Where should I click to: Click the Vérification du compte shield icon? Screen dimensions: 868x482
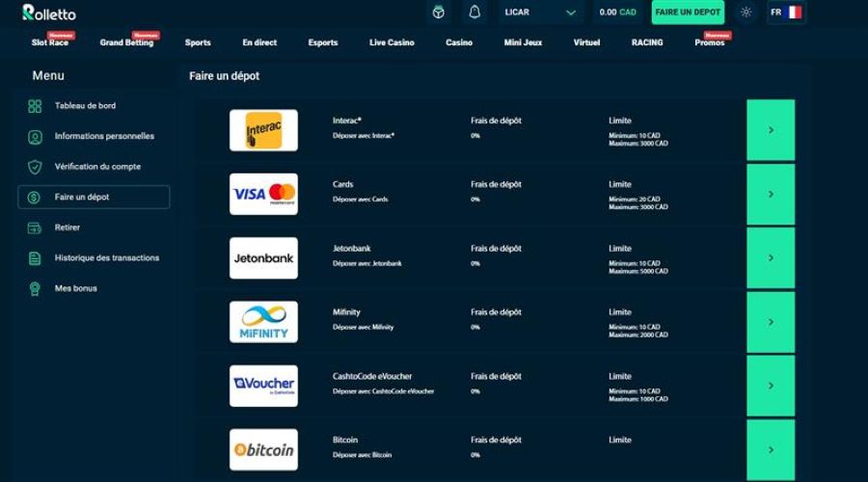click(x=35, y=167)
